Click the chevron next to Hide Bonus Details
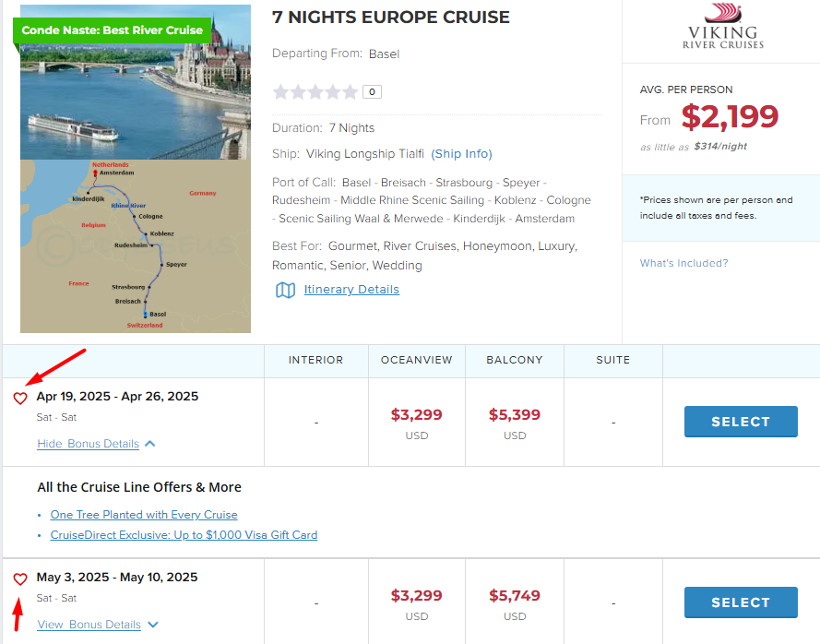This screenshot has width=820, height=644. tap(150, 444)
